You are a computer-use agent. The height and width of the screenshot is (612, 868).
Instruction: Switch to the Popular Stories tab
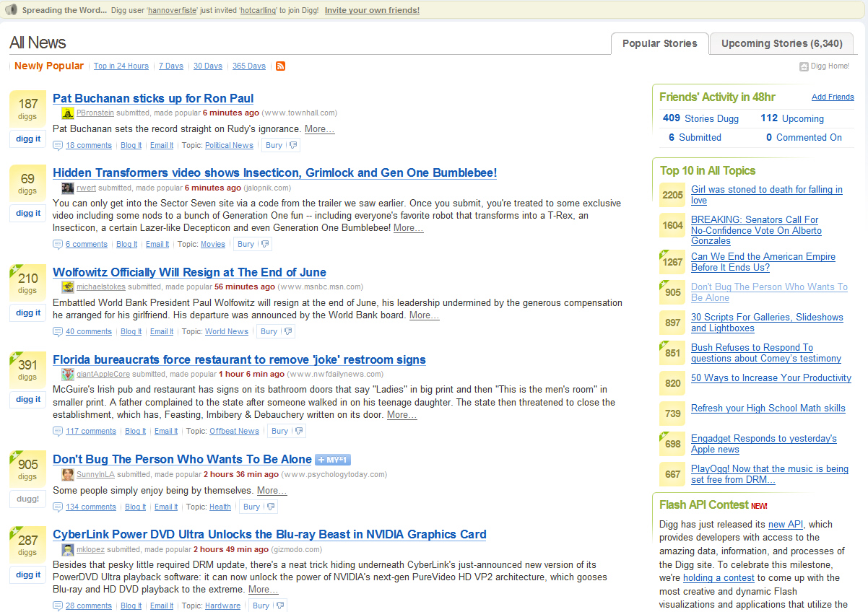pos(659,43)
